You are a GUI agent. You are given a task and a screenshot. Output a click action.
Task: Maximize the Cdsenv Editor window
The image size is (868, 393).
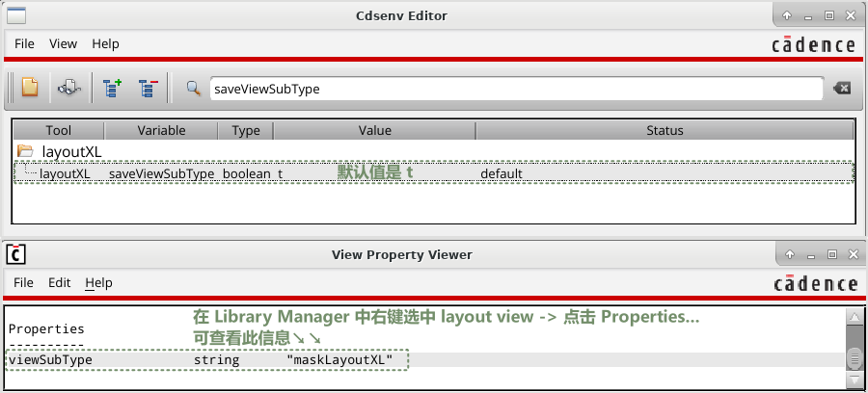click(x=828, y=15)
